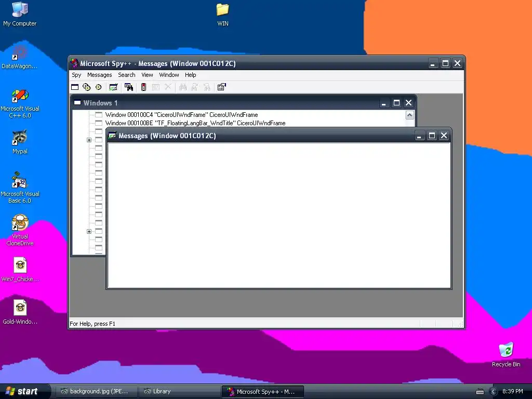
Task: Click the Spy++ app icon in main title bar
Action: pyautogui.click(x=74, y=63)
